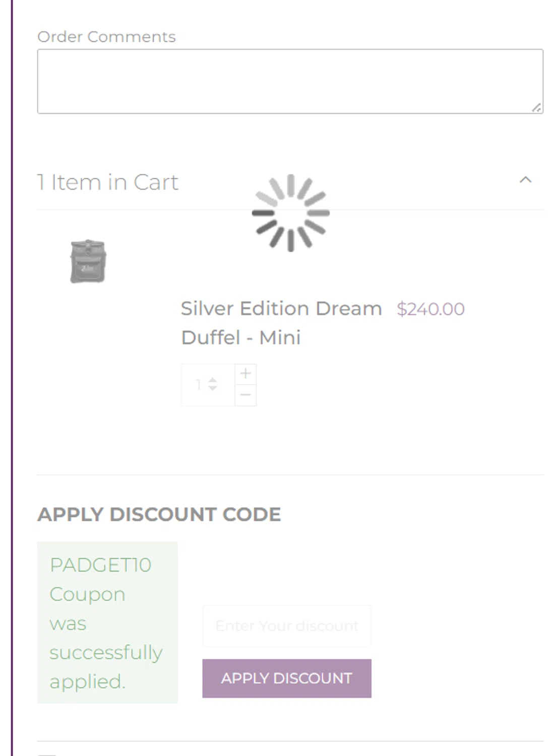This screenshot has height=756, width=553.
Task: Grab the Order Comments resize handle
Action: (536, 107)
